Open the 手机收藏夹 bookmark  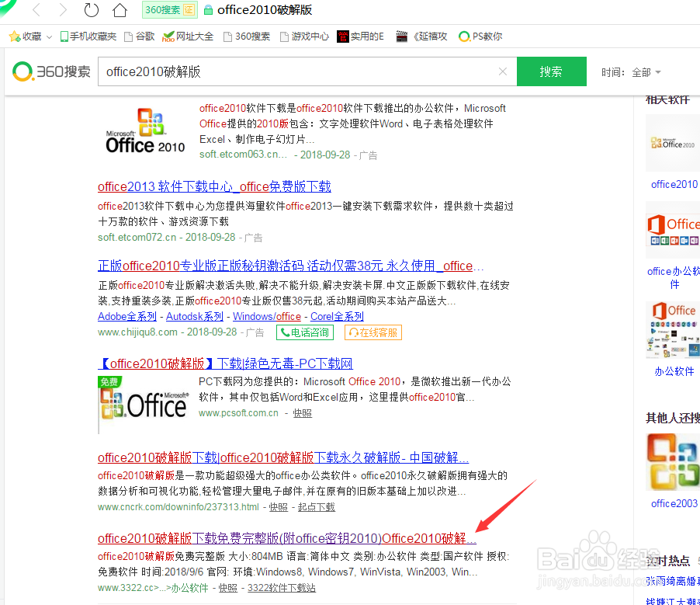click(88, 37)
